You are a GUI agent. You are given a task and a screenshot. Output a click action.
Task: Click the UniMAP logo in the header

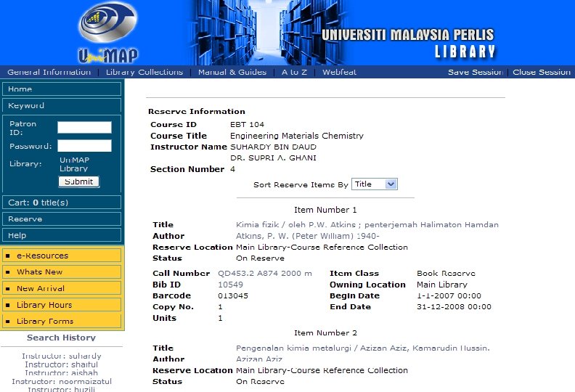(107, 33)
